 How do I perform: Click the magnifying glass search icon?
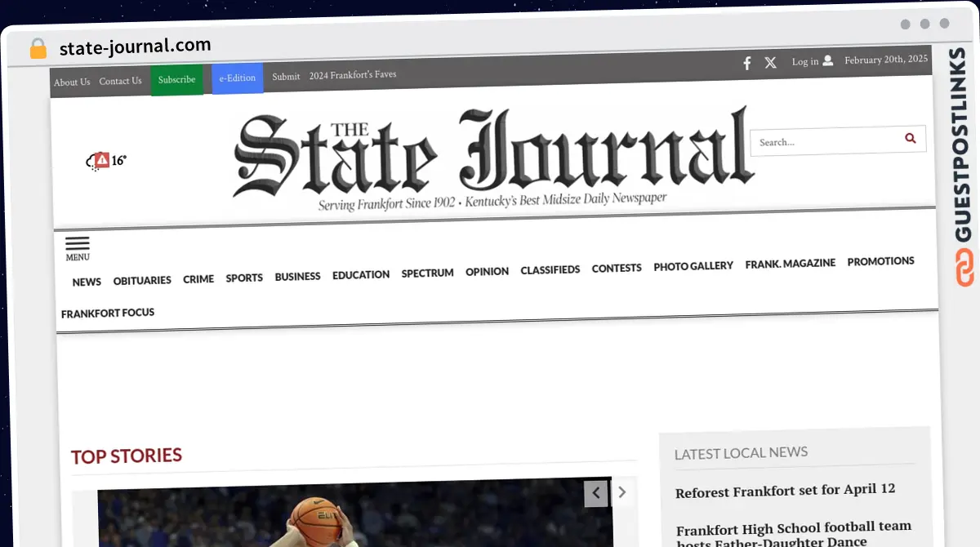[x=910, y=139]
